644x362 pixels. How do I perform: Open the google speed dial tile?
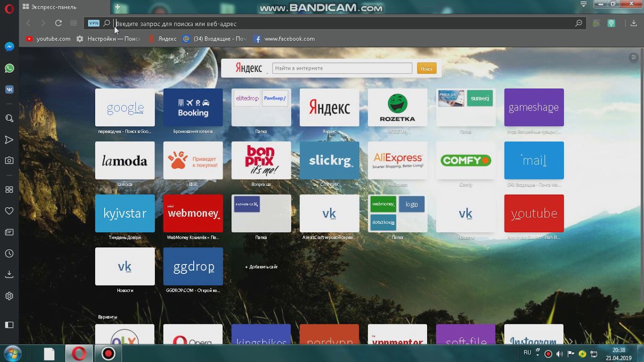(125, 108)
